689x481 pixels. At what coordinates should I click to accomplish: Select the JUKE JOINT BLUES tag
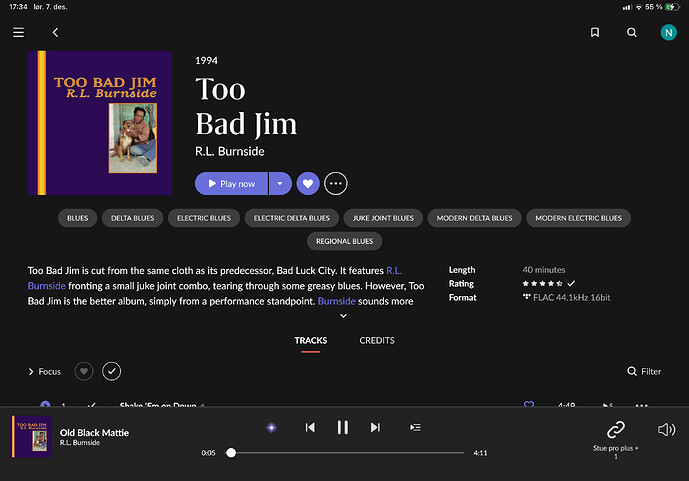click(x=383, y=218)
